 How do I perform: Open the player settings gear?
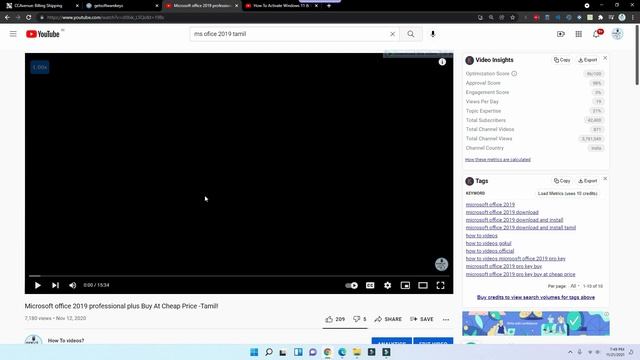click(387, 285)
